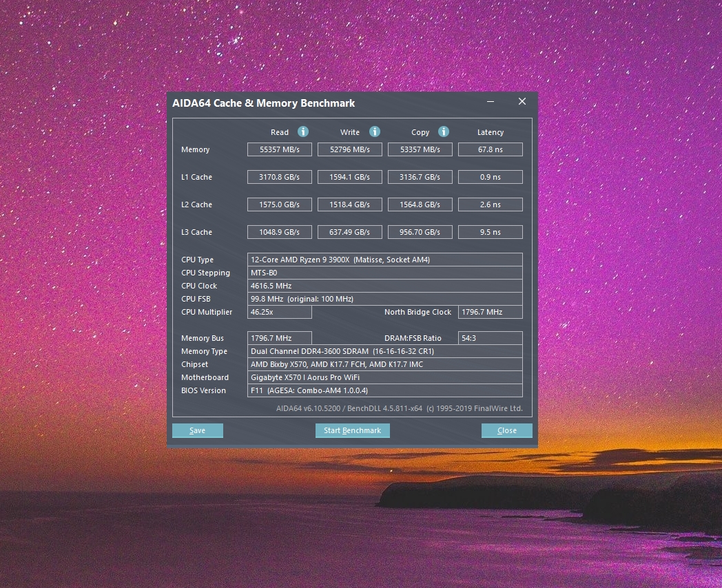Click L1 Cache Copy 3136.7 GB/s

420,177
